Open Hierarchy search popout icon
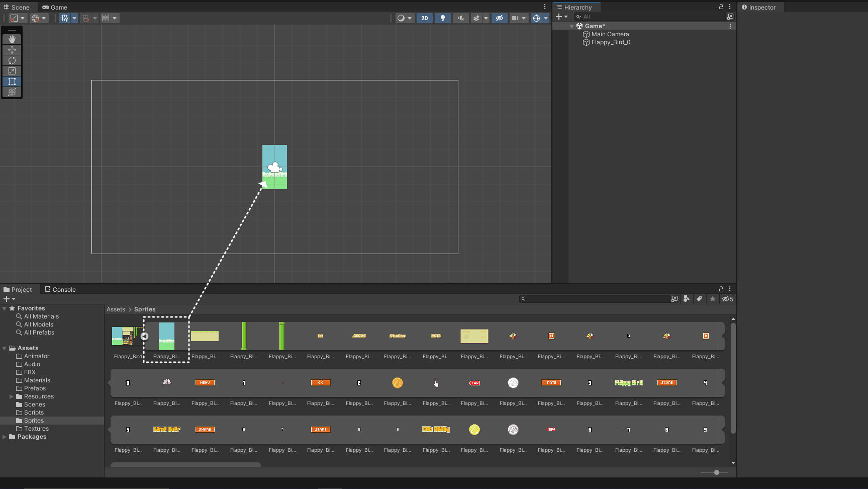This screenshot has width=868, height=489. (730, 17)
